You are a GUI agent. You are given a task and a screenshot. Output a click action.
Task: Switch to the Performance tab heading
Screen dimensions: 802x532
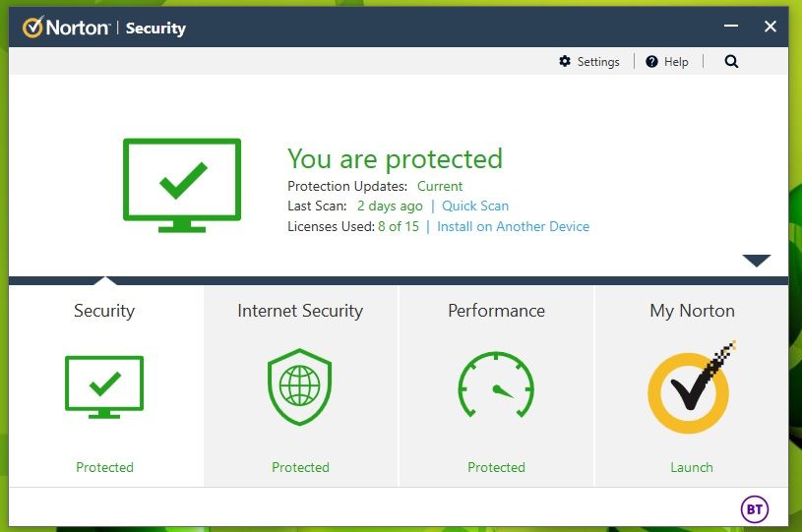[496, 311]
